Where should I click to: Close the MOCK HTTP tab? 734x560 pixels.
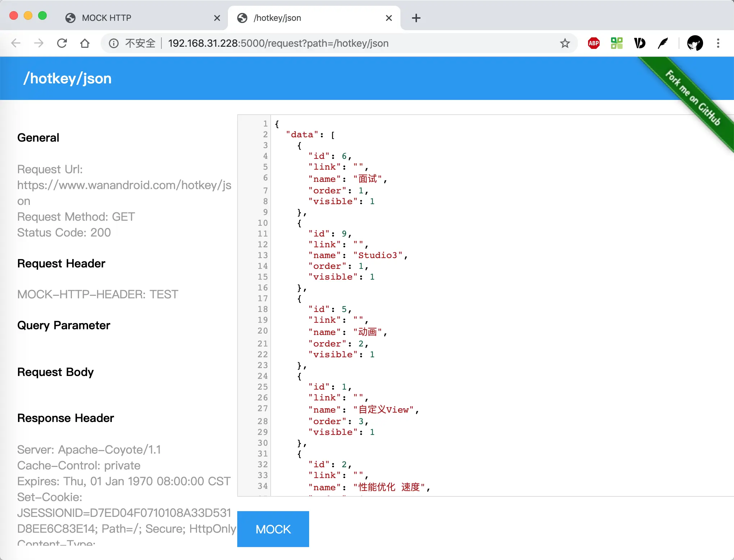[x=217, y=18]
